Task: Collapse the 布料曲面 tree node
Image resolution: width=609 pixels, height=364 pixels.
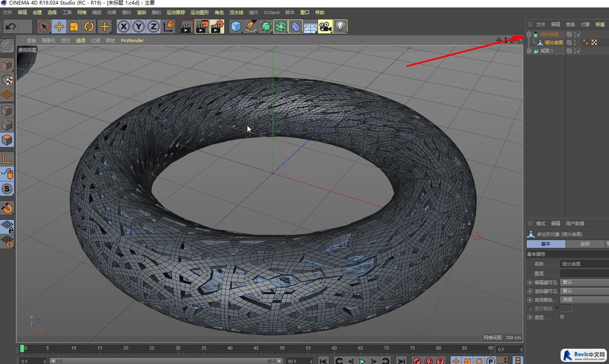Action: [529, 34]
